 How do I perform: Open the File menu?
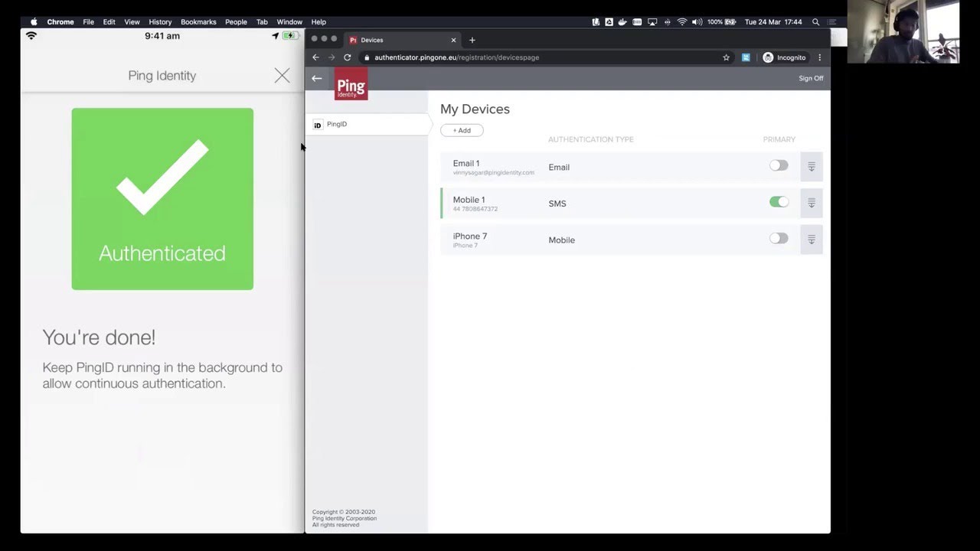89,22
